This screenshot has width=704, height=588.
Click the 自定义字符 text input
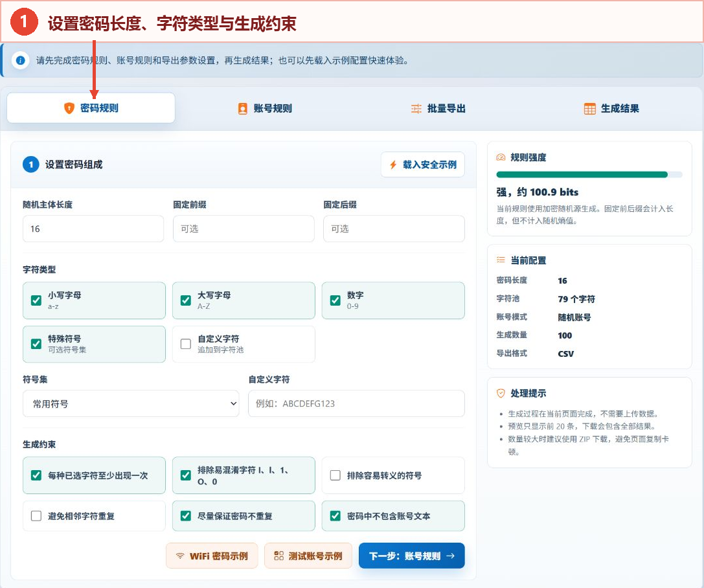click(356, 403)
